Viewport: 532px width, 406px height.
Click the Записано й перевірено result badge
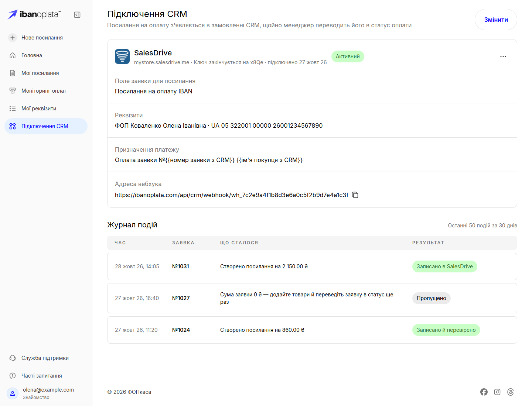[446, 330]
